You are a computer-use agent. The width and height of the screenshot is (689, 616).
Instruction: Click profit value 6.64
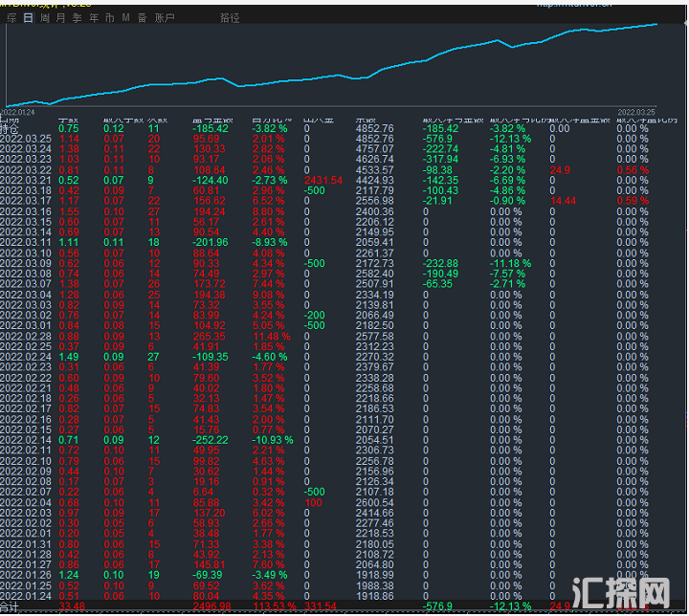203,492
